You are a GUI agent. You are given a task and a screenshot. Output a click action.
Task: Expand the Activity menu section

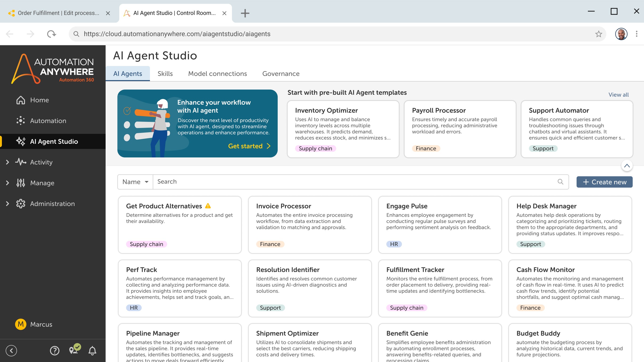coord(8,162)
